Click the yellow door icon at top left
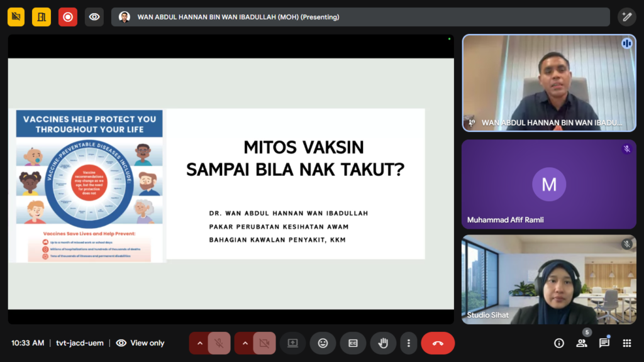The width and height of the screenshot is (644, 362). pyautogui.click(x=42, y=17)
